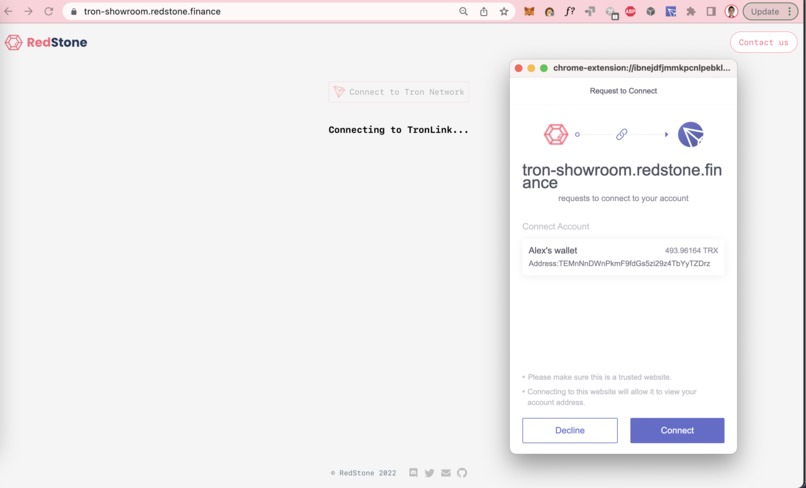
Task: Click Connect to Tron Network button
Action: [399, 92]
